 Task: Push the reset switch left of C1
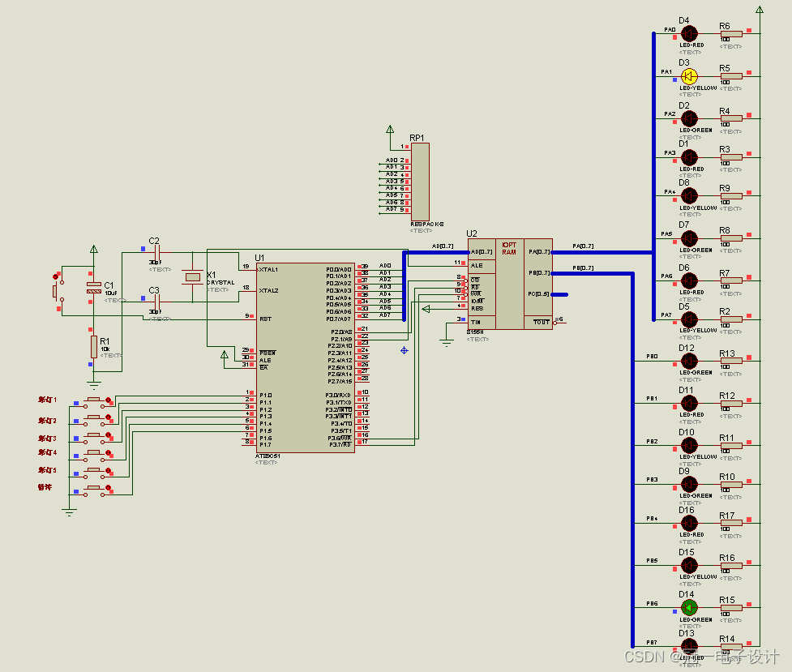click(54, 292)
